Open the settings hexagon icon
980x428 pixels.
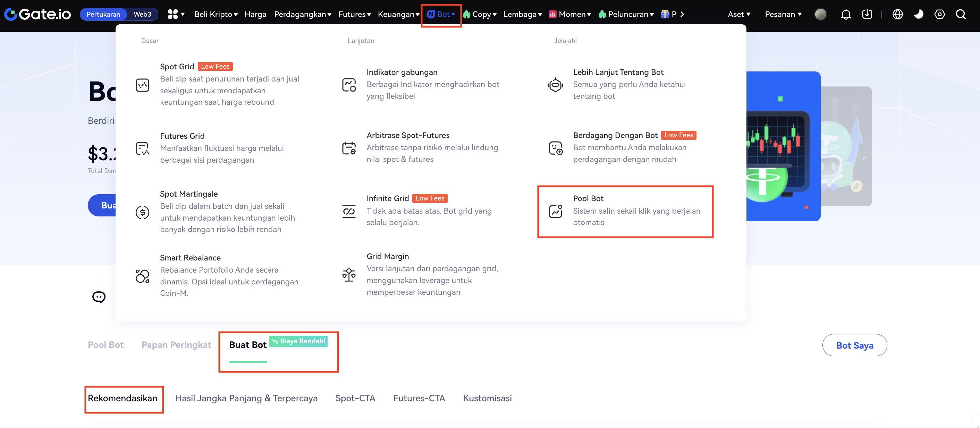[939, 15]
